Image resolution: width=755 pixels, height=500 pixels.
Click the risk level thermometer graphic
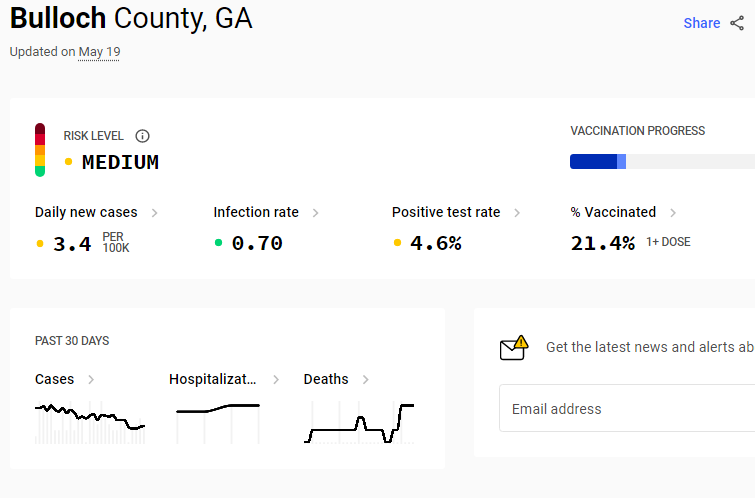tap(40, 150)
